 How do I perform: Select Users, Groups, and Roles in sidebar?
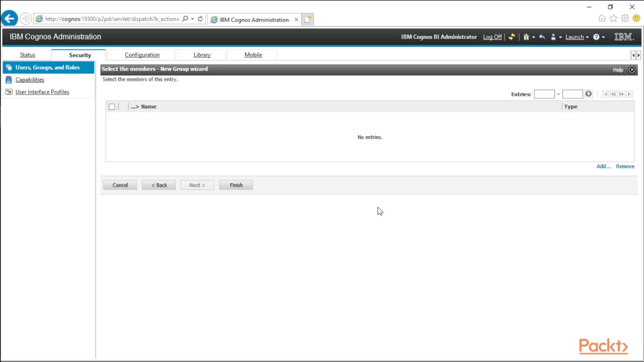48,67
